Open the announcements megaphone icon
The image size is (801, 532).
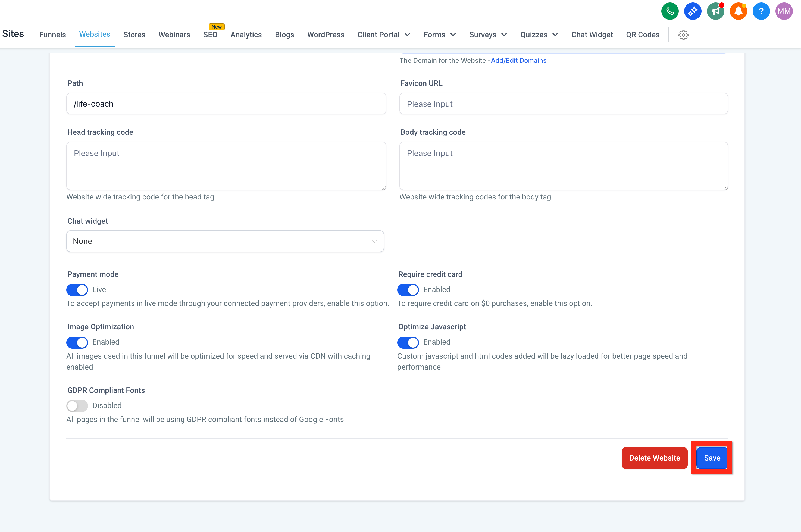point(715,11)
